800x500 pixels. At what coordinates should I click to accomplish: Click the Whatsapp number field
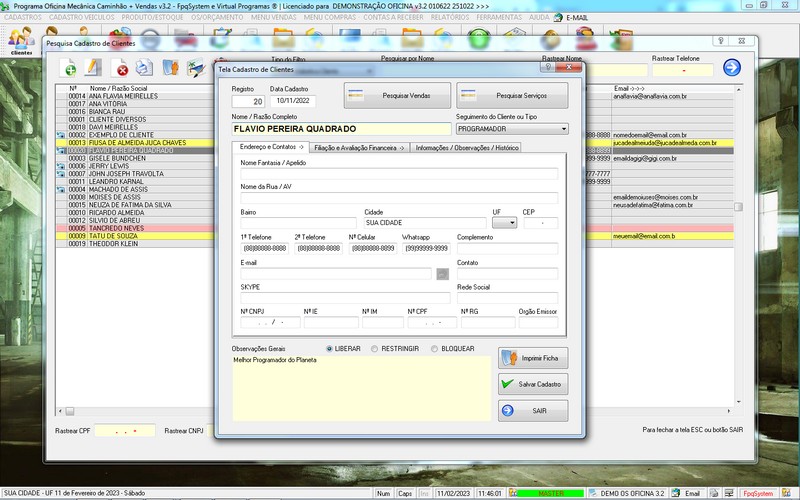[426, 248]
